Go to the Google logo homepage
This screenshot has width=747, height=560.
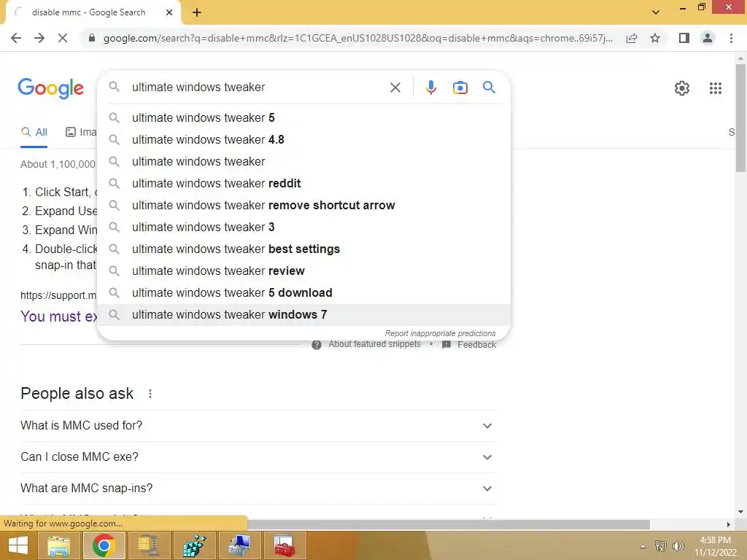click(x=50, y=88)
